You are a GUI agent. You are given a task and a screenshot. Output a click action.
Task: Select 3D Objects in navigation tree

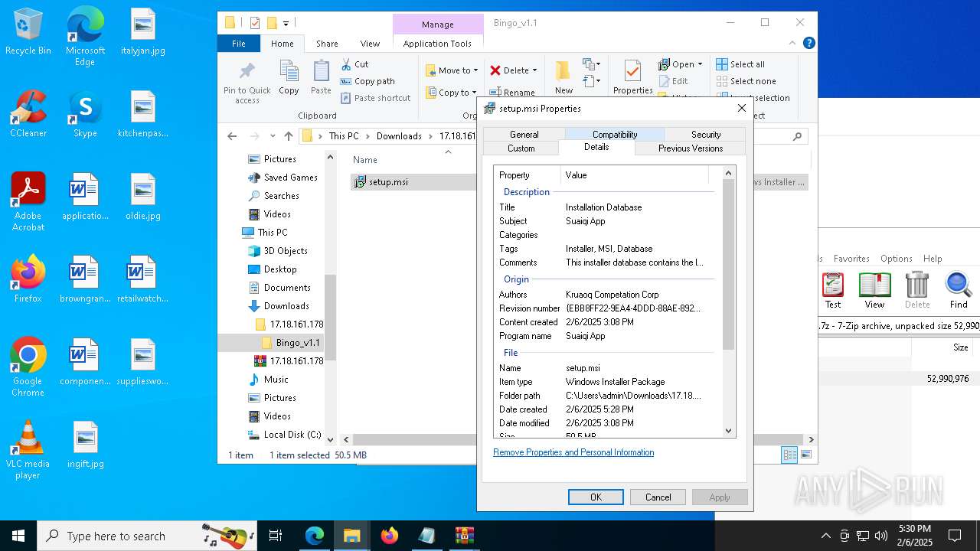click(x=286, y=251)
